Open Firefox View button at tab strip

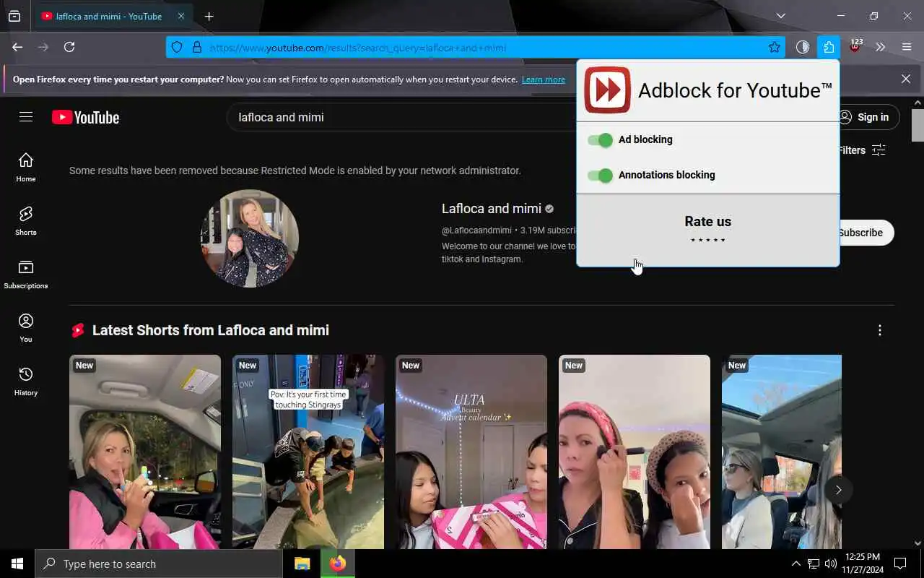(x=14, y=16)
